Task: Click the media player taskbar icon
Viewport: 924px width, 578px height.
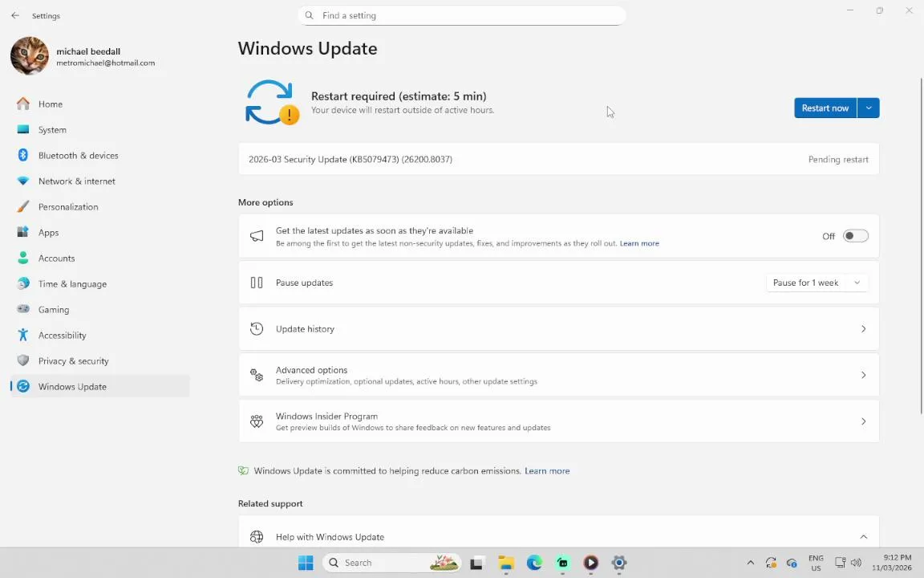Action: tap(590, 563)
